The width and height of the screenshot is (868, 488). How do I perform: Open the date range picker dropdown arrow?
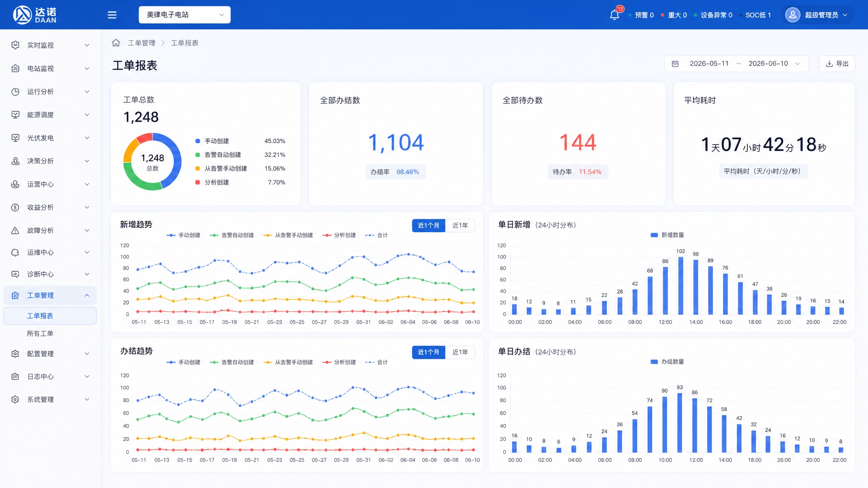point(798,64)
